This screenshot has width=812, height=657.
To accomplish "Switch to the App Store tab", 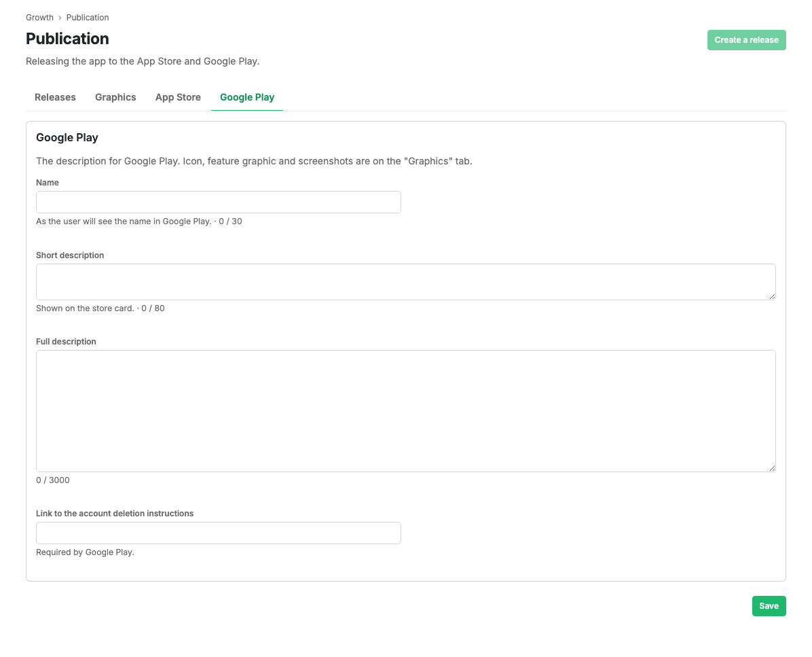I will point(178,97).
